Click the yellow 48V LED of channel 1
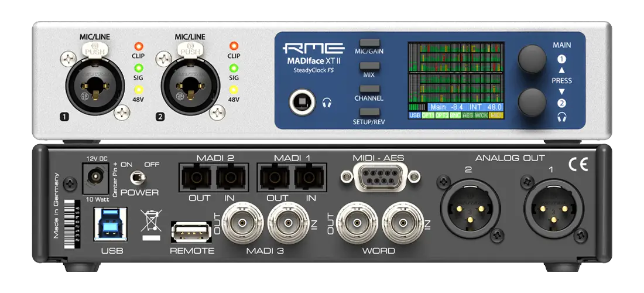644x293 pixels. point(138,90)
